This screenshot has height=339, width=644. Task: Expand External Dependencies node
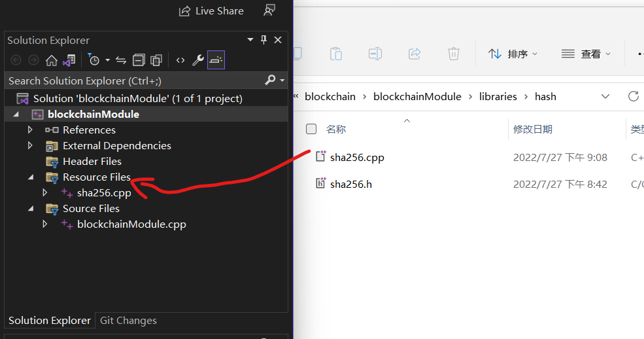[30, 145]
